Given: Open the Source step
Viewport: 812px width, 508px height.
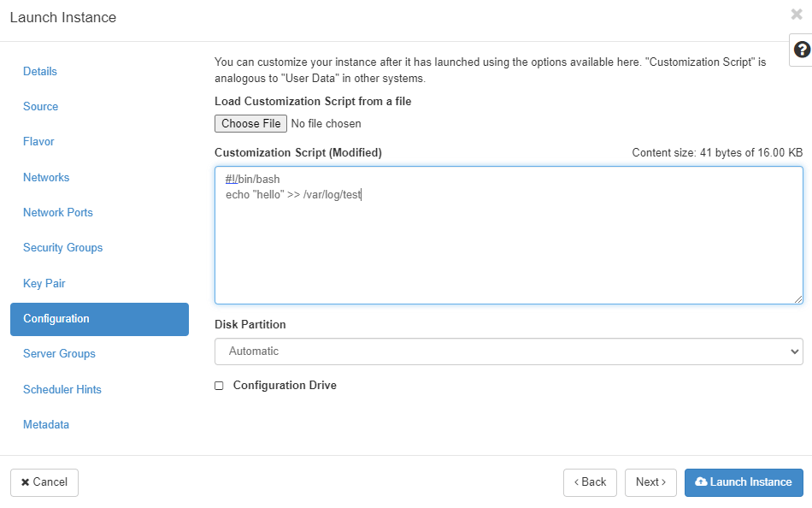Looking at the screenshot, I should (41, 107).
